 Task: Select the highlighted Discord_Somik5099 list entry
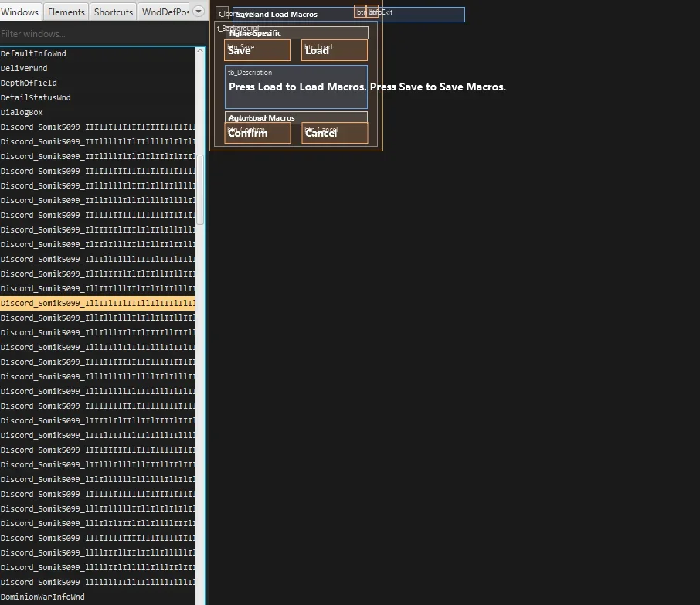[x=97, y=303]
